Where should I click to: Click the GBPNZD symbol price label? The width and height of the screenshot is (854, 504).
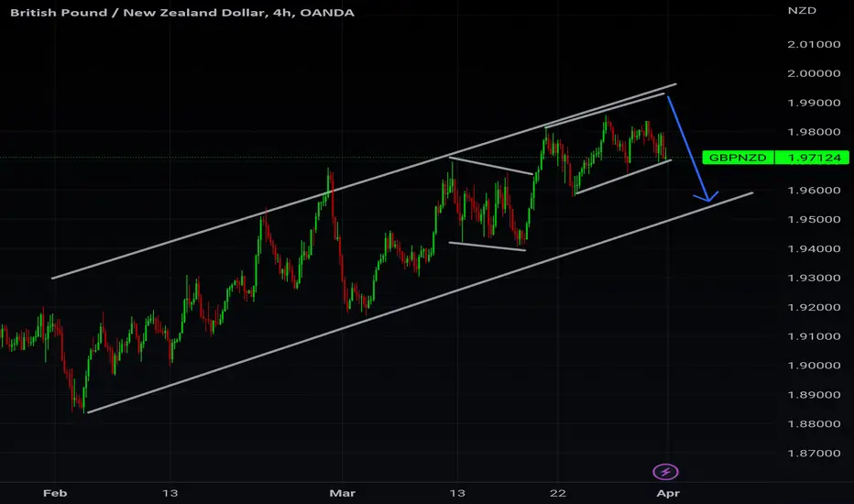click(738, 158)
